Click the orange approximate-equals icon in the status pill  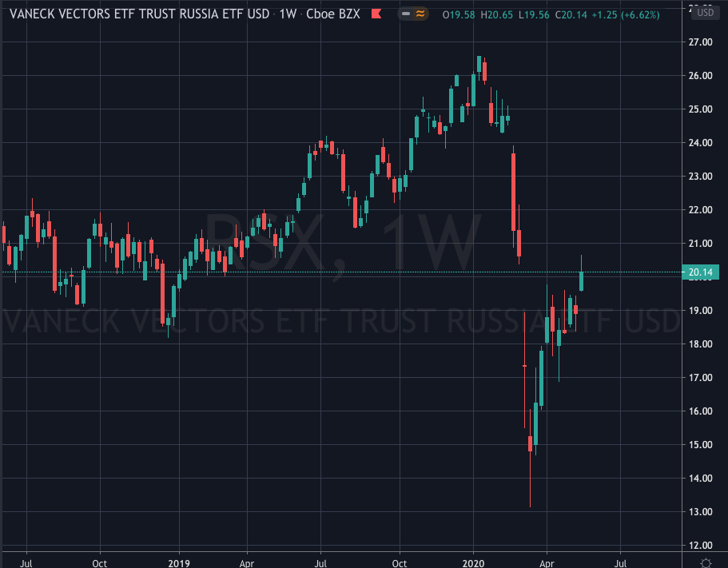(x=420, y=14)
